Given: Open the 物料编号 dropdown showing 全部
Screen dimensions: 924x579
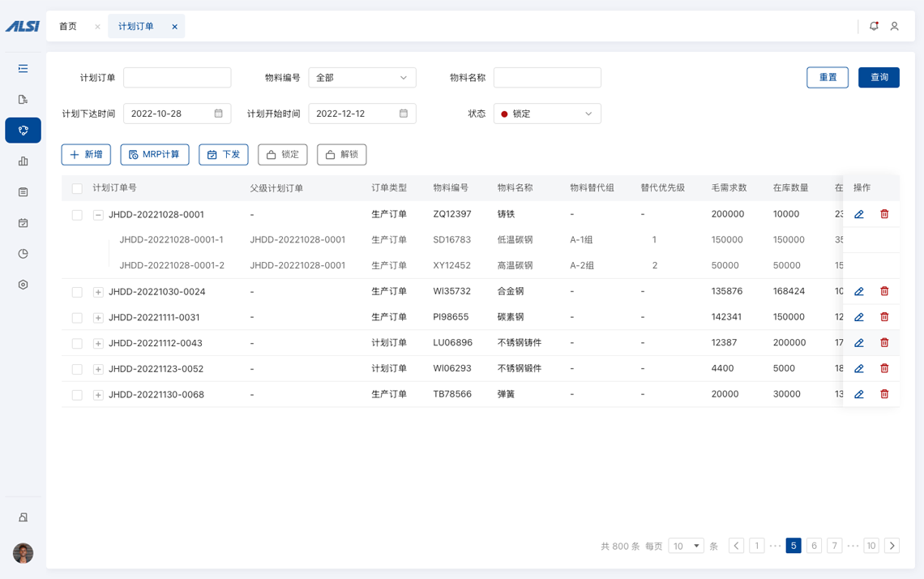Looking at the screenshot, I should pyautogui.click(x=362, y=77).
